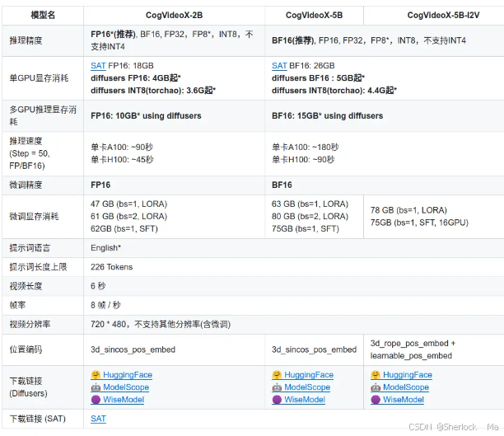Open WiseModel link for CogVideoX-2B
Image resolution: width=504 pixels, height=436 pixels.
click(124, 400)
